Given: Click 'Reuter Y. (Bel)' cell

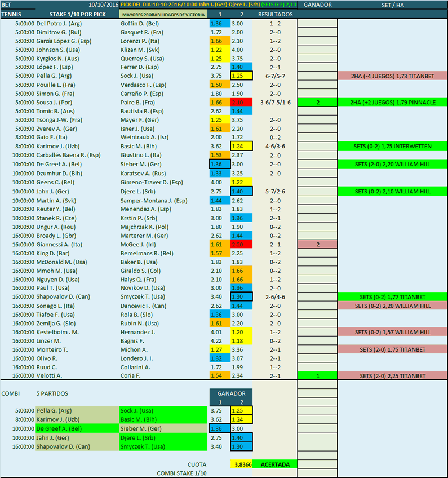Looking at the screenshot, I should point(55,209).
